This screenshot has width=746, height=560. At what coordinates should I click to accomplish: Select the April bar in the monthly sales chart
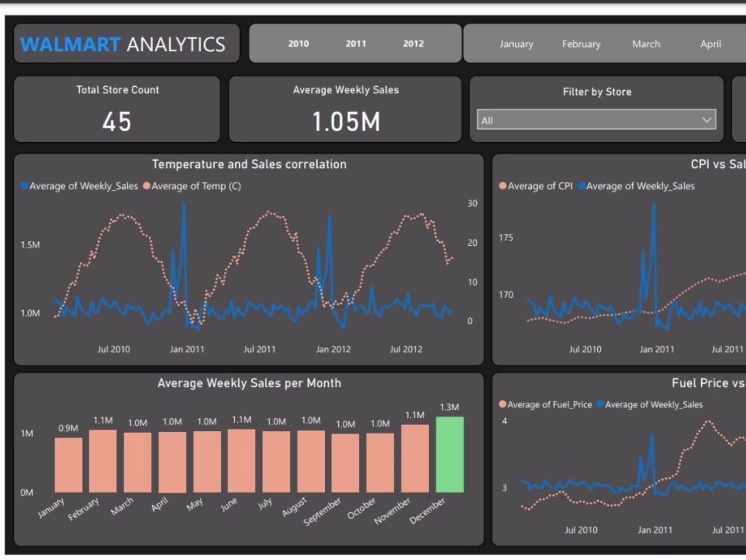pos(173,462)
